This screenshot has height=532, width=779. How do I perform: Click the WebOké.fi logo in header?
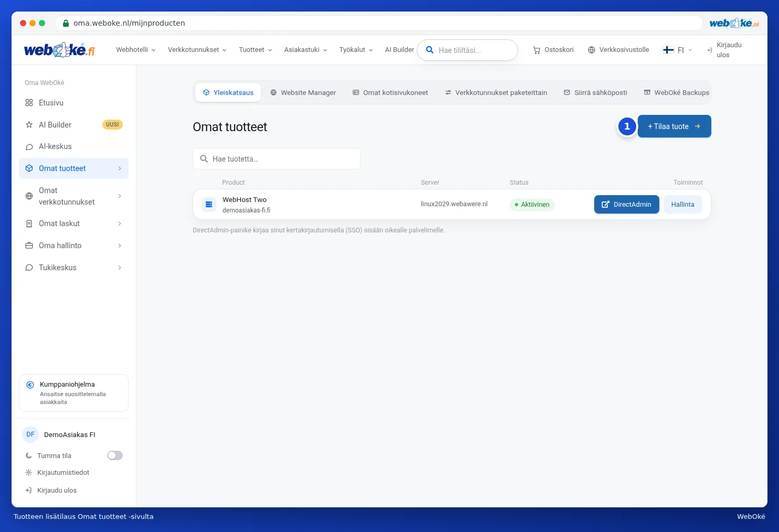(59, 50)
